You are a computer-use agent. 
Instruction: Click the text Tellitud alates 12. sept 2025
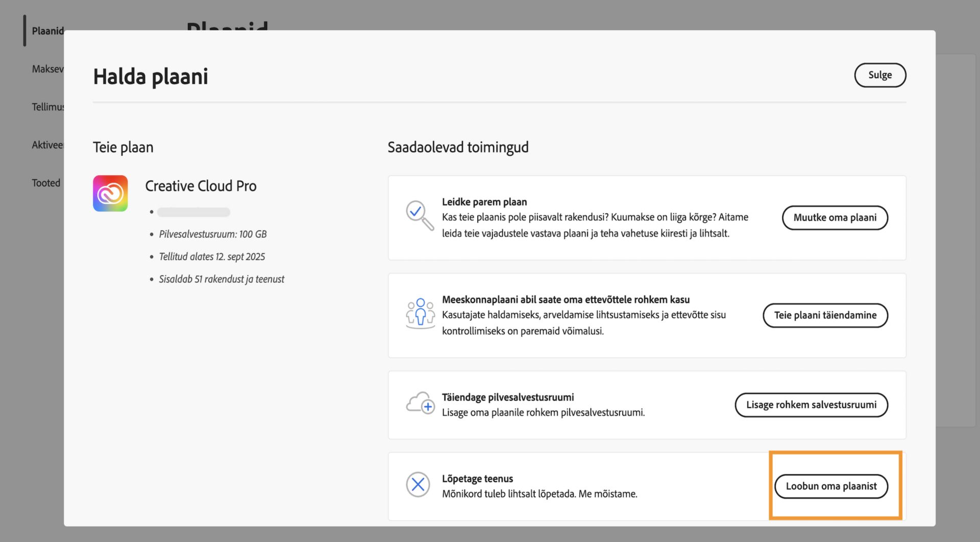tap(212, 256)
